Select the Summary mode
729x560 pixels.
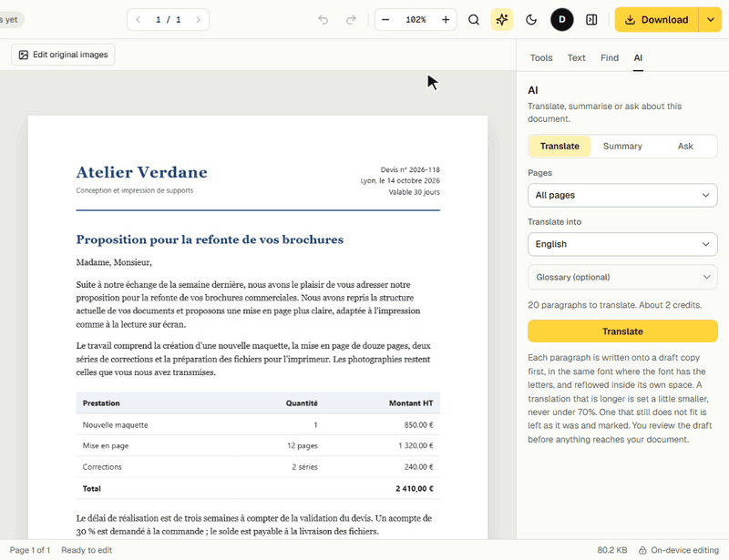(622, 146)
